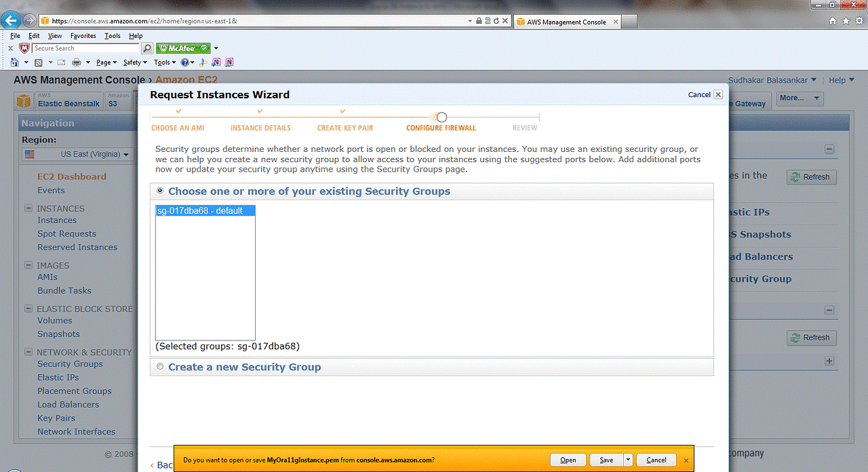Click Home icon in command bar

click(15, 62)
